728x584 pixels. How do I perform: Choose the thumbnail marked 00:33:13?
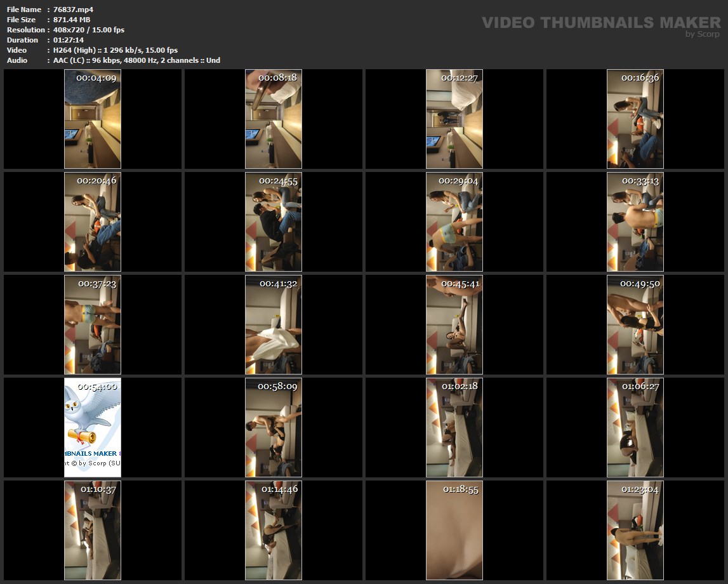pos(635,222)
